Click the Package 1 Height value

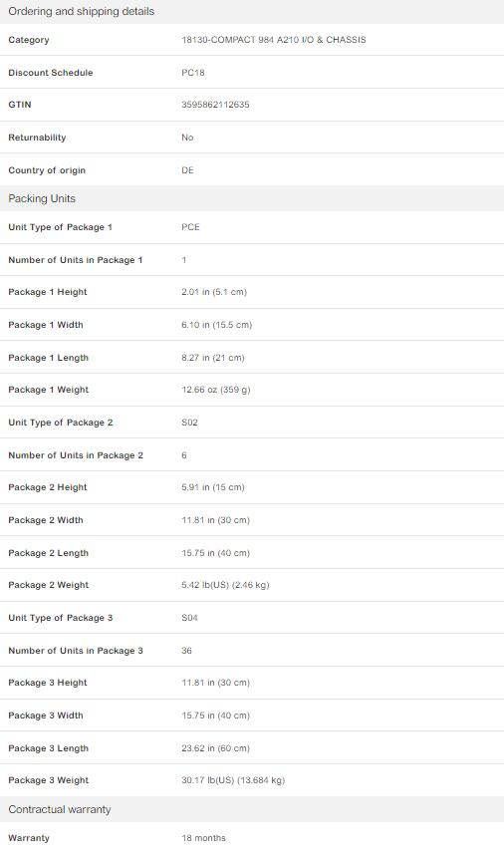[x=214, y=292]
